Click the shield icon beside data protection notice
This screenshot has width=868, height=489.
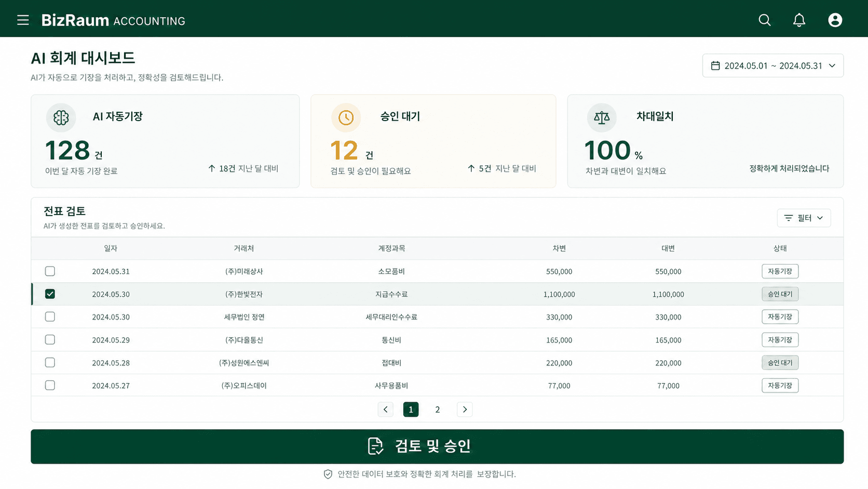328,474
